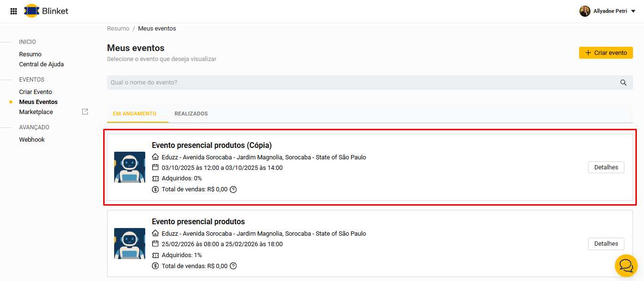The width and height of the screenshot is (644, 281).
Task: Click help icon beside first Total de vendas
Action: point(233,189)
